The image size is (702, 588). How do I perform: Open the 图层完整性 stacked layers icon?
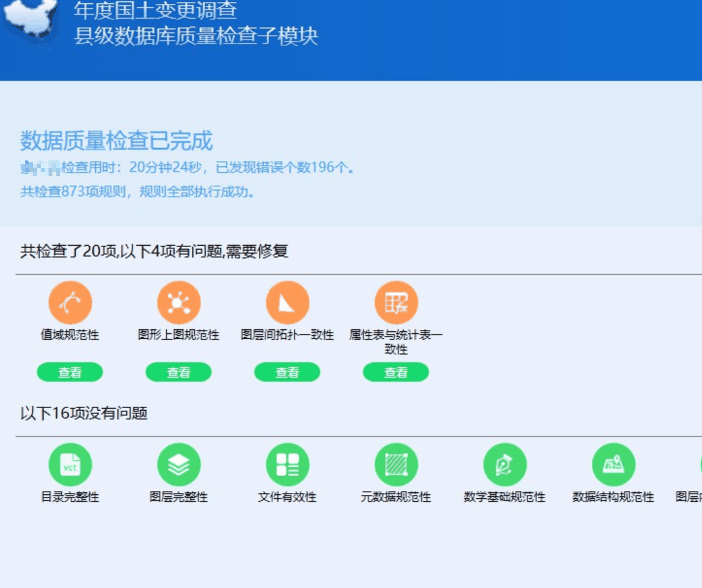pyautogui.click(x=179, y=464)
